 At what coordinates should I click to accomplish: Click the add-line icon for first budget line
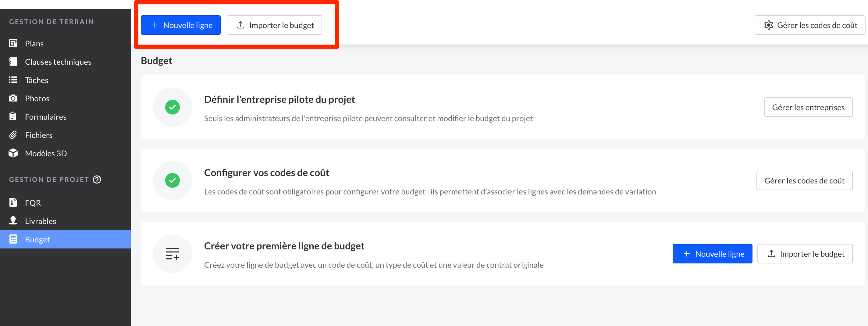click(x=172, y=253)
